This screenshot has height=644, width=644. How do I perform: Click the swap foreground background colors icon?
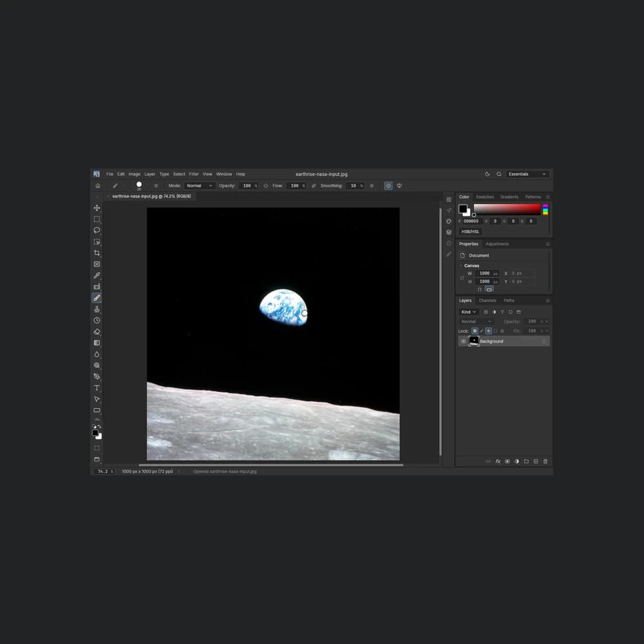click(x=99, y=427)
